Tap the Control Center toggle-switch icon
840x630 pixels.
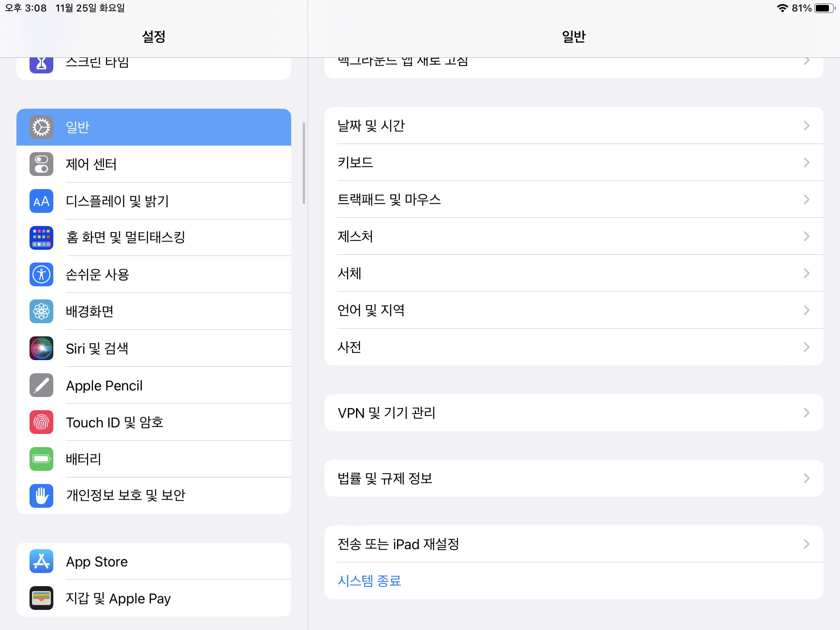point(41,164)
